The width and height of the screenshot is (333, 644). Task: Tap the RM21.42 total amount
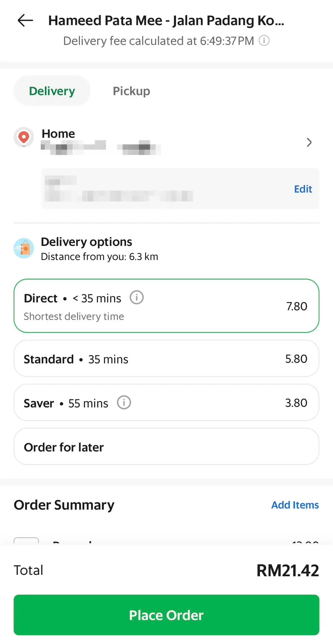287,570
